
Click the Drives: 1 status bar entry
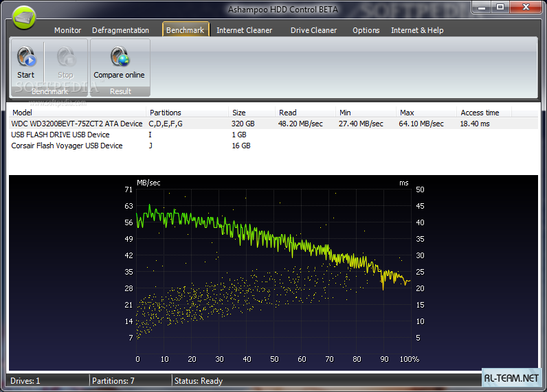[x=25, y=381]
